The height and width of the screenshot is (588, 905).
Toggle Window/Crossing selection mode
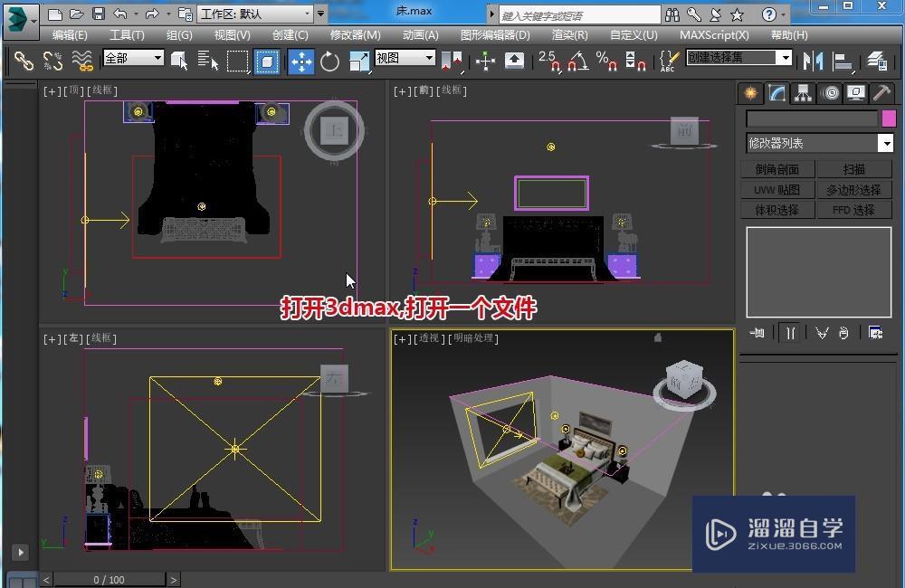(x=267, y=61)
